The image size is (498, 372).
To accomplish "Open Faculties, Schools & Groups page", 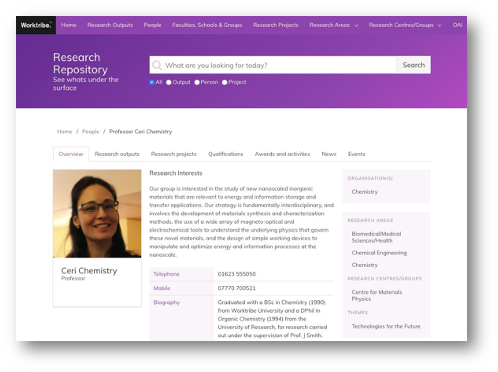I will 207,25.
